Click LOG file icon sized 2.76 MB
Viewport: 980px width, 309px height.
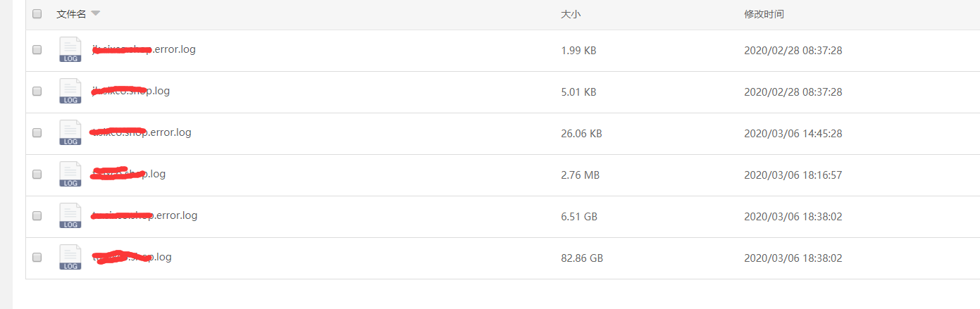(x=70, y=174)
